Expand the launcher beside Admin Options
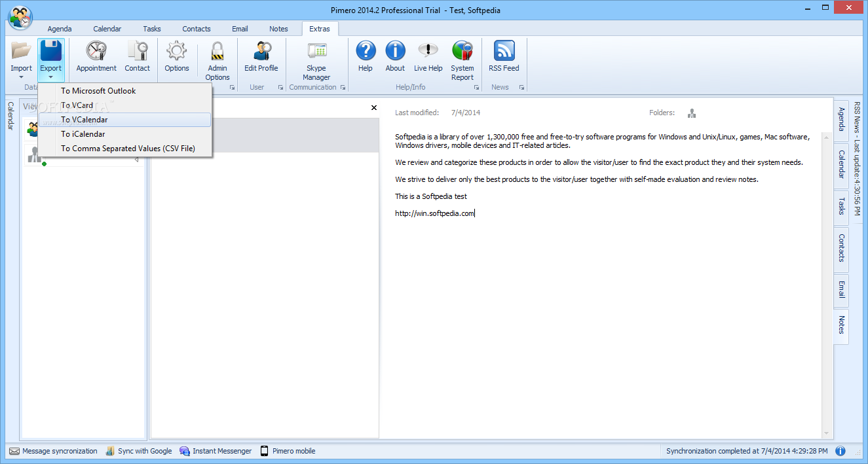 232,88
